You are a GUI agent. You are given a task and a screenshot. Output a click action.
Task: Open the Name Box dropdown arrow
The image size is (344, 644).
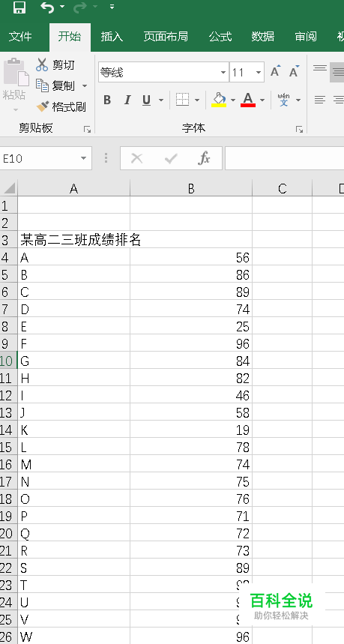click(84, 158)
